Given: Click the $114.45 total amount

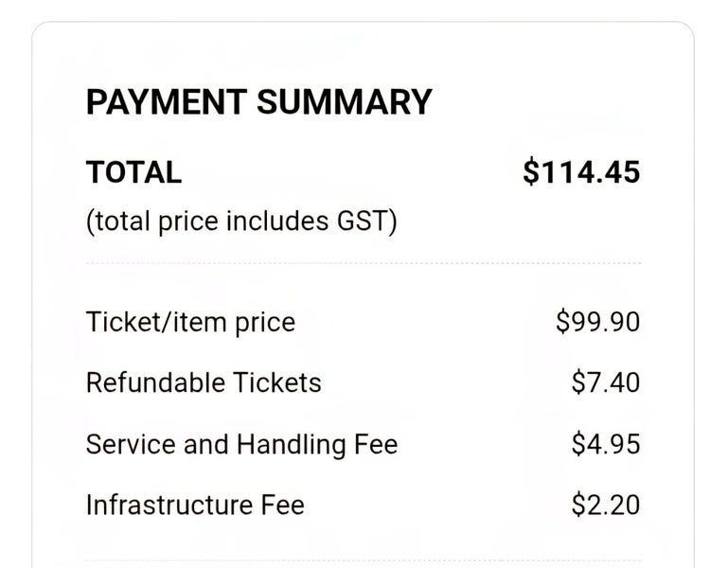Looking at the screenshot, I should [581, 173].
